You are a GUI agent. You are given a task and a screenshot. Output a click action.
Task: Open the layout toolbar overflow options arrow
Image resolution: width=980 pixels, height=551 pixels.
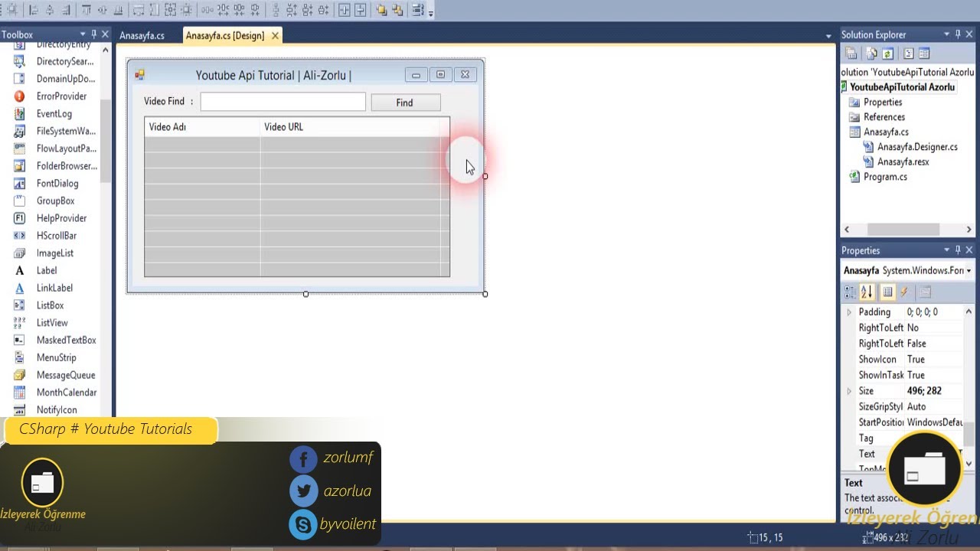(431, 13)
